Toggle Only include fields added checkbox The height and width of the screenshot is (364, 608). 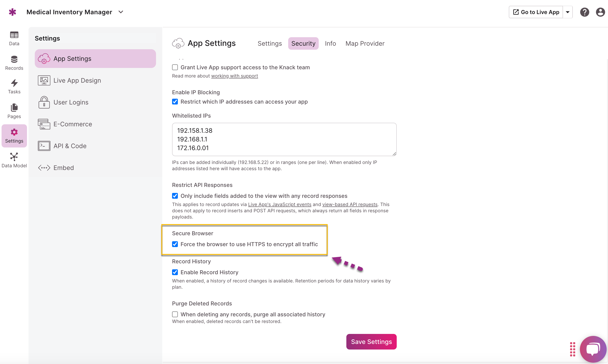[175, 196]
